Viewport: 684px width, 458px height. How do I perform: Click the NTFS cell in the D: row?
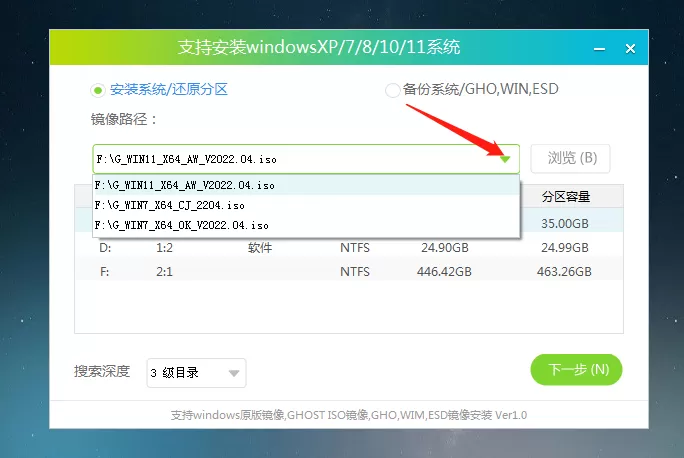tap(355, 248)
